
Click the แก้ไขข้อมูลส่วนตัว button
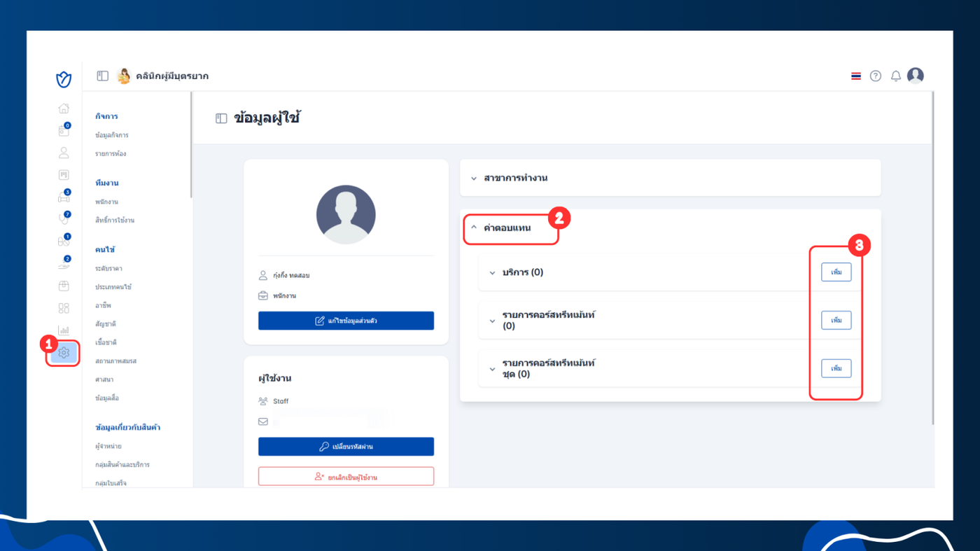346,321
